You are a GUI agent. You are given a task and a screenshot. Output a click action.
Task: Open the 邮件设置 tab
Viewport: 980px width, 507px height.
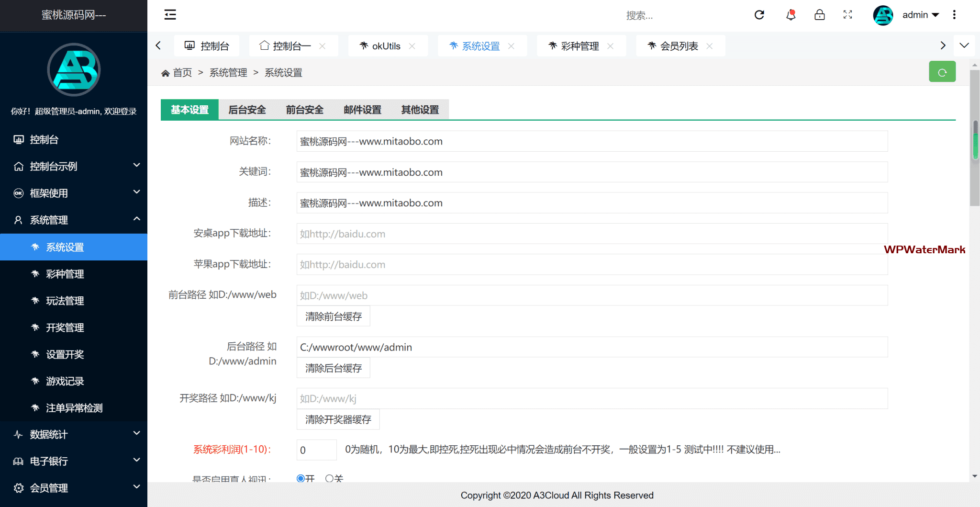point(362,110)
